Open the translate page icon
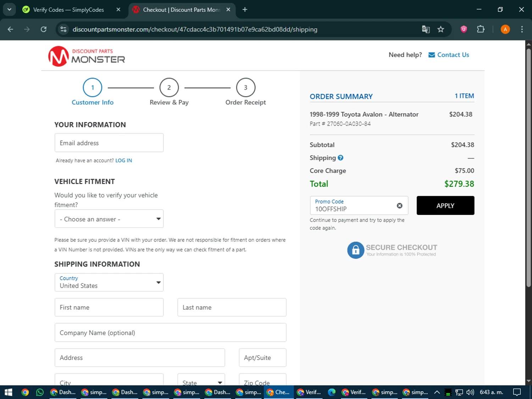 pyautogui.click(x=426, y=29)
